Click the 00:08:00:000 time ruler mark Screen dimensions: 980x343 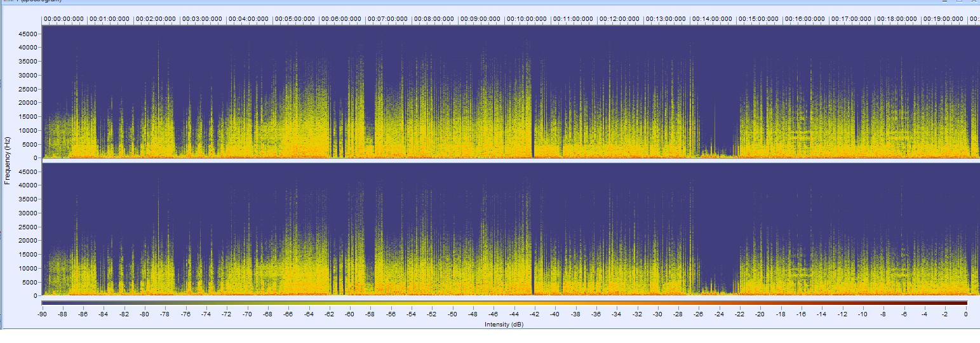click(434, 19)
